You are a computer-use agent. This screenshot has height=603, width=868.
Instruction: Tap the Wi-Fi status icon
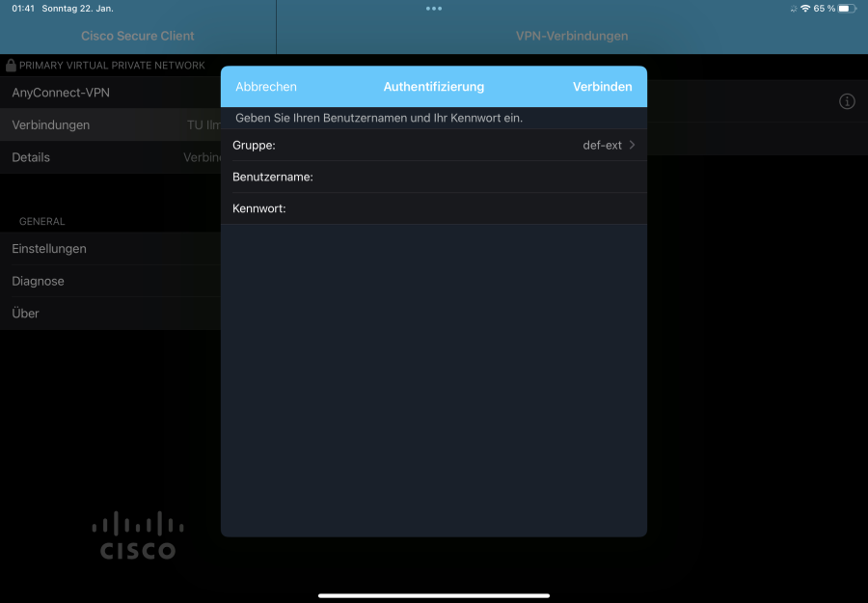tap(805, 9)
